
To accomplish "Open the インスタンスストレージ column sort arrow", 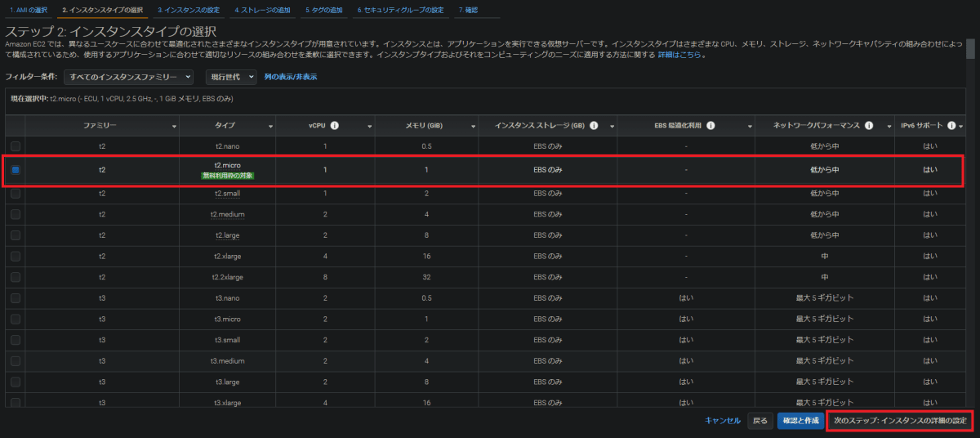I will (611, 127).
